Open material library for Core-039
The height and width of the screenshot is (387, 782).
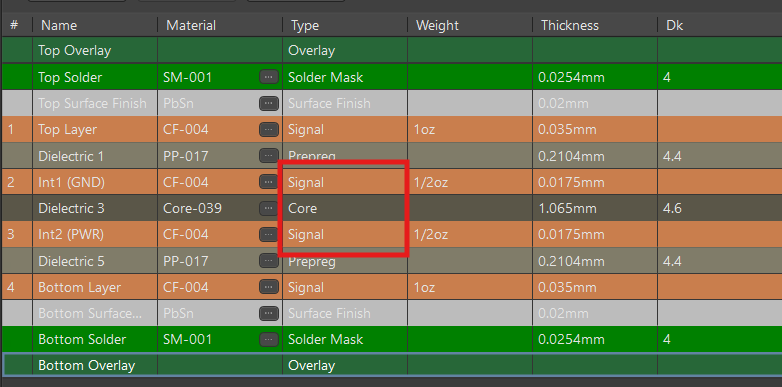[x=269, y=208]
